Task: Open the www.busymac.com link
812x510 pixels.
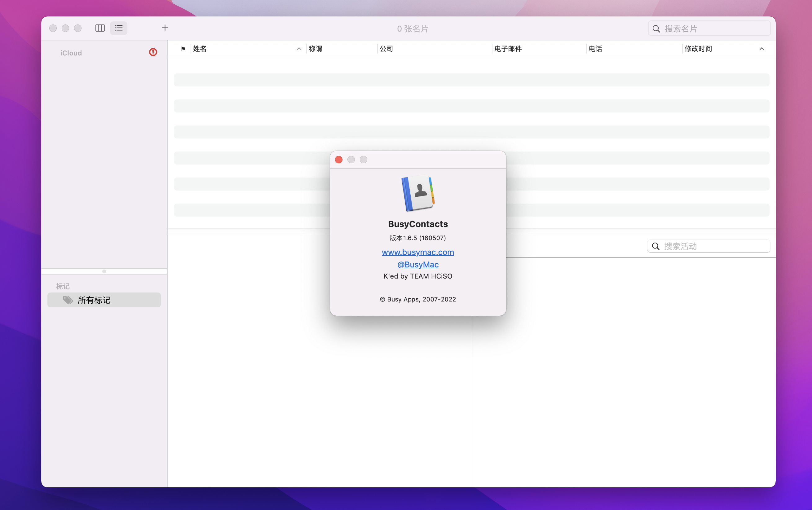Action: coord(418,252)
